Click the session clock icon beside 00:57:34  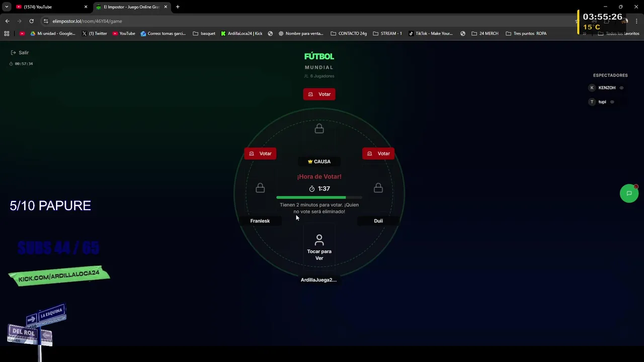pos(11,64)
